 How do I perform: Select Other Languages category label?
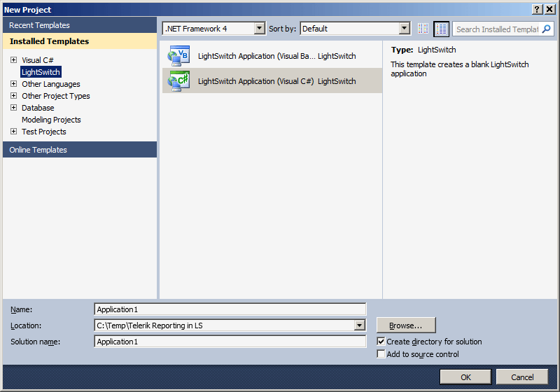click(x=50, y=84)
